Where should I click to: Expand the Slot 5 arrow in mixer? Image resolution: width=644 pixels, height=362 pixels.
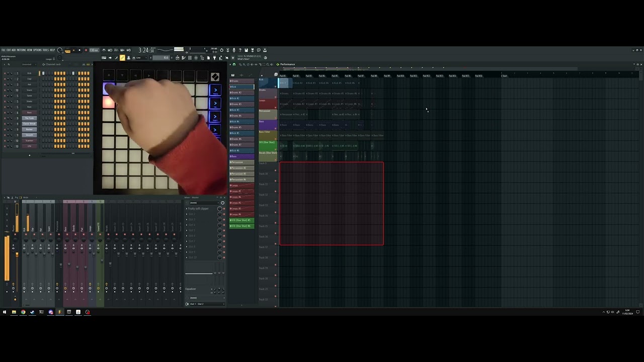(187, 230)
